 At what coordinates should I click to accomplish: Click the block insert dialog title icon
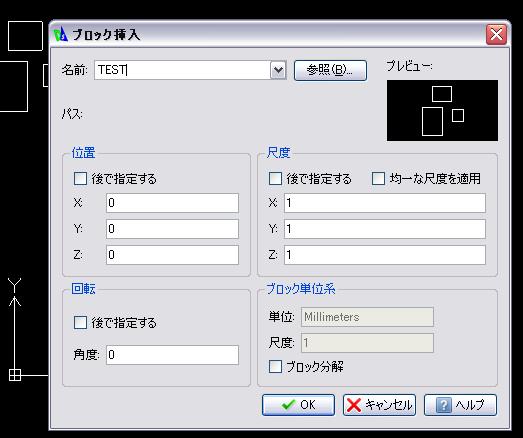pos(61,35)
